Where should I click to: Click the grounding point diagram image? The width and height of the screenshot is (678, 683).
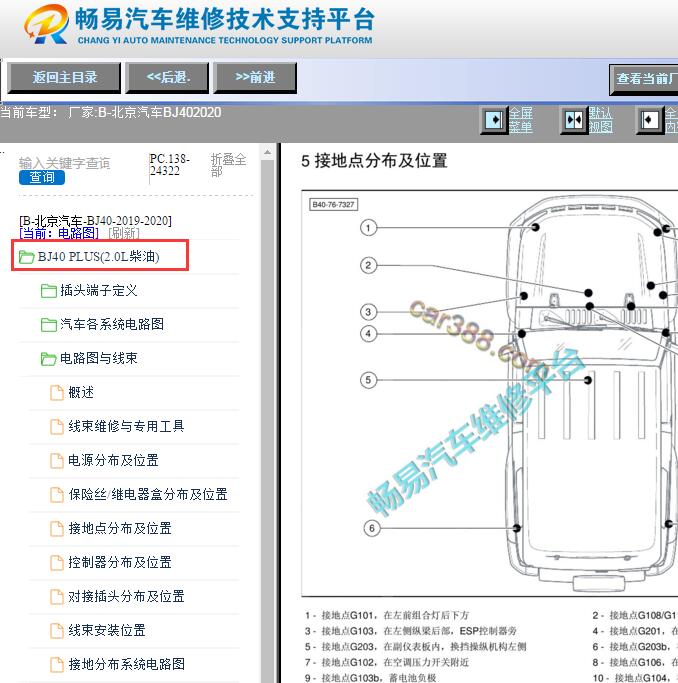490,393
